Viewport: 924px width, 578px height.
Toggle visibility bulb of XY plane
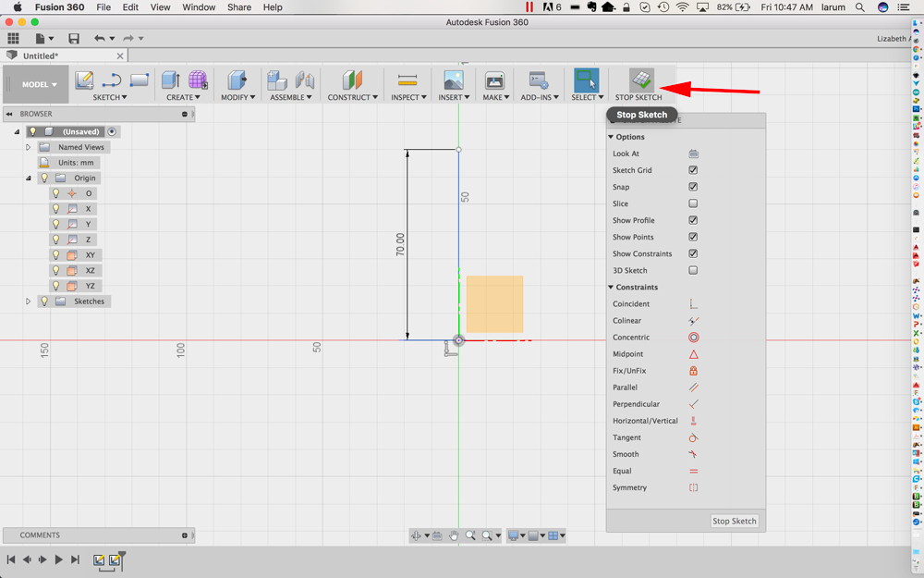(x=56, y=255)
